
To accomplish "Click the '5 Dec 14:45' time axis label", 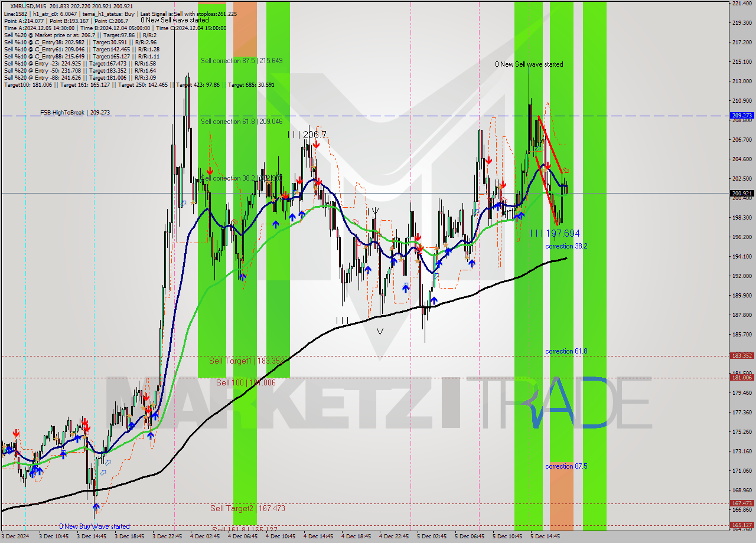I will tap(545, 537).
